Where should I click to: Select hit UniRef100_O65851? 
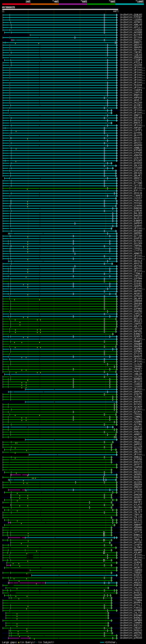point(131,474)
